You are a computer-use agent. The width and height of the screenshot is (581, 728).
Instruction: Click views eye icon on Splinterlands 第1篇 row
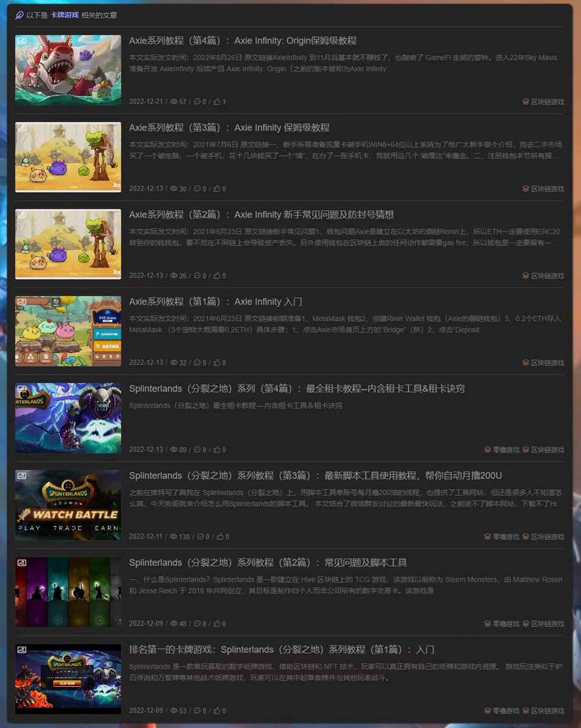coord(173,710)
